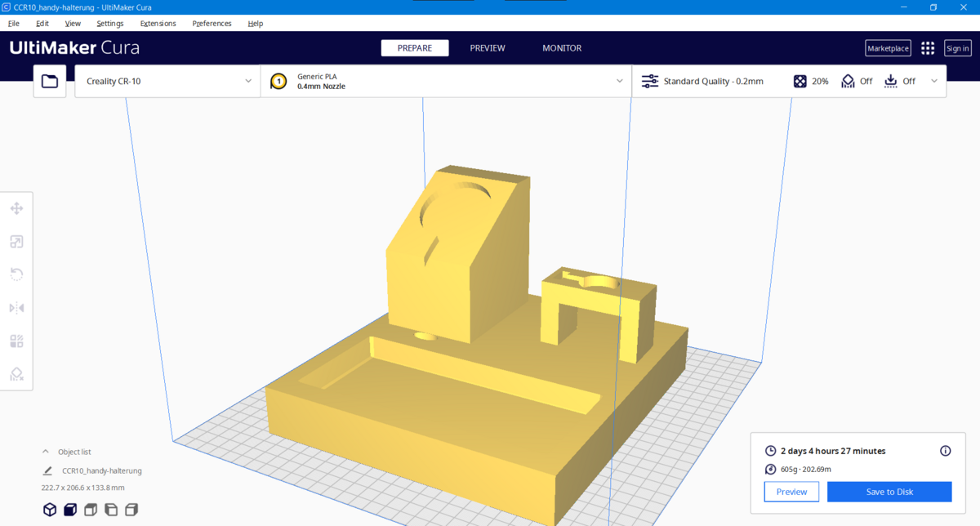Open the File menu
The image size is (980, 526).
(x=14, y=23)
